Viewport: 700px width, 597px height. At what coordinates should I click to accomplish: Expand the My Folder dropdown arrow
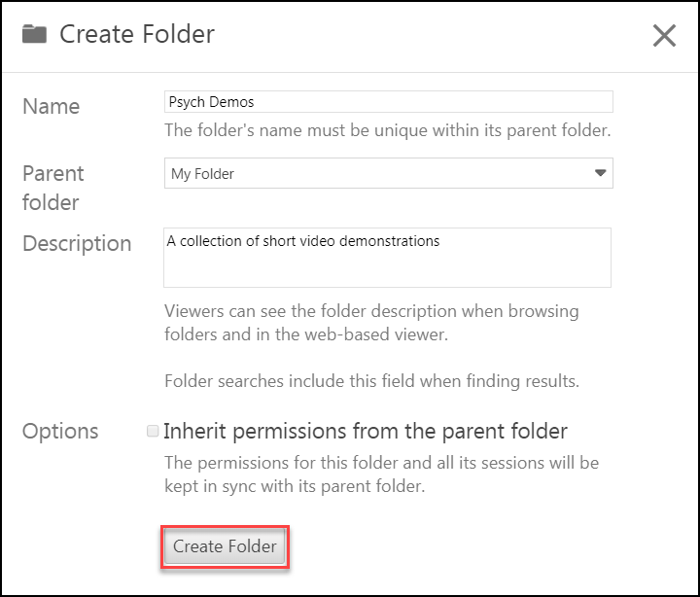[x=600, y=174]
